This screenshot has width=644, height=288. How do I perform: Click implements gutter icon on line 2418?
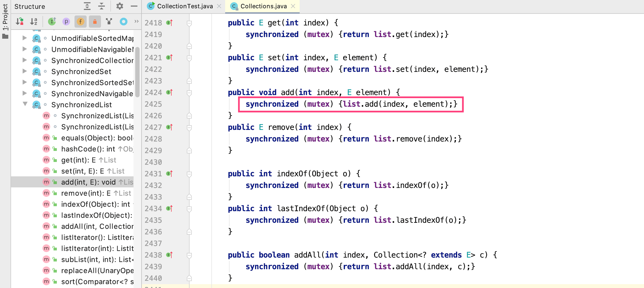pos(169,23)
